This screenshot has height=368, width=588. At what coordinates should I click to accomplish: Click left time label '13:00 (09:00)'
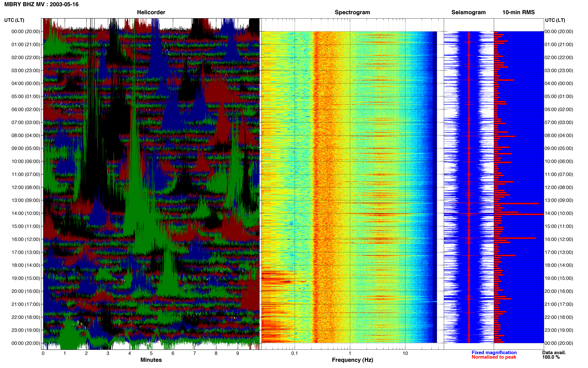[26, 200]
